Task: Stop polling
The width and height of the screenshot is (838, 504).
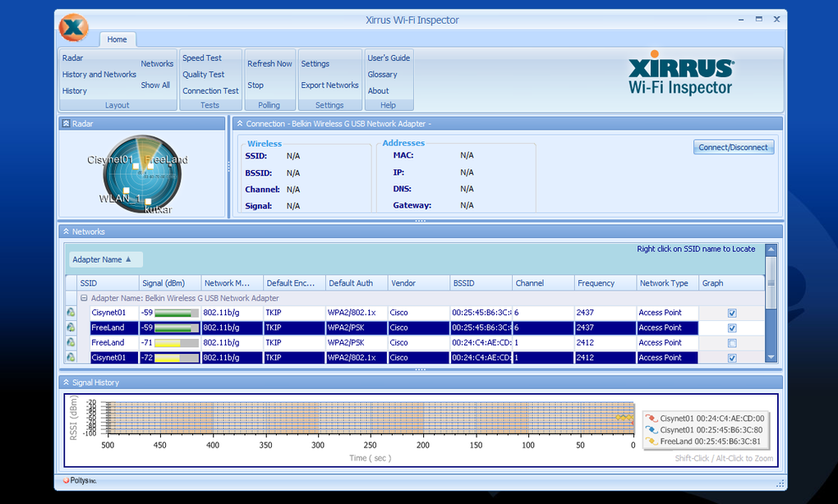Action: click(256, 85)
